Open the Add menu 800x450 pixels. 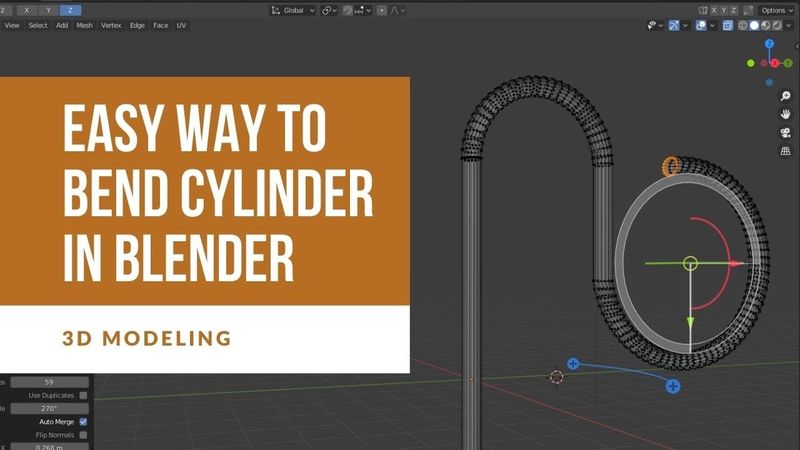pyautogui.click(x=62, y=25)
